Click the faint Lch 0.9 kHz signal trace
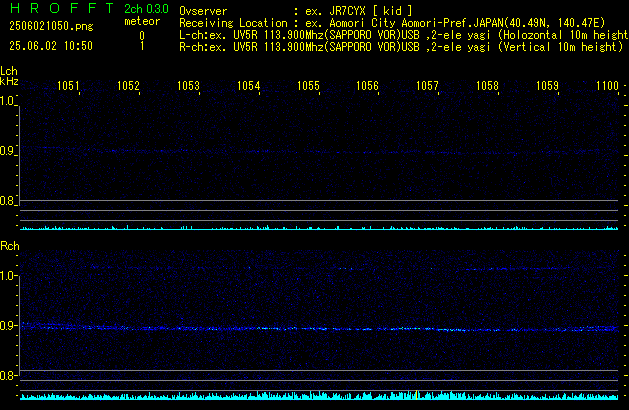 click(319, 151)
